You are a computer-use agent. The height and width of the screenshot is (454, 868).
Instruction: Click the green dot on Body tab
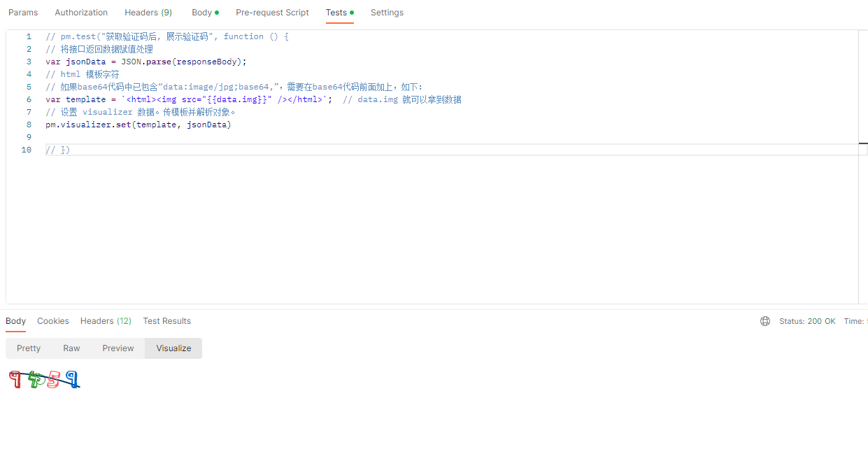(x=218, y=12)
